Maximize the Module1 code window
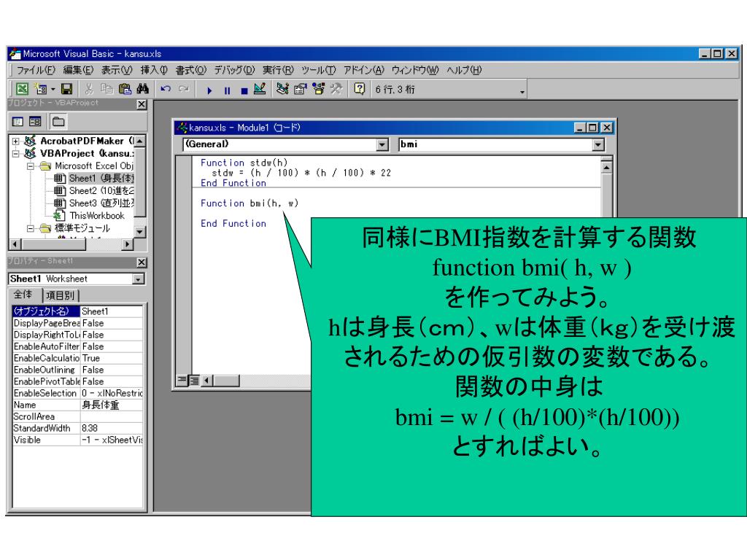 [592, 128]
